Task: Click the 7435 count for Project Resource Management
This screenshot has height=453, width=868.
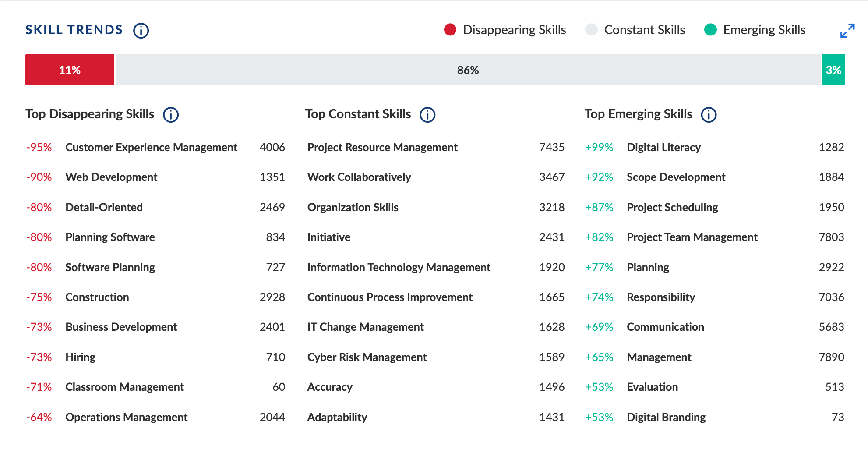Action: tap(552, 147)
